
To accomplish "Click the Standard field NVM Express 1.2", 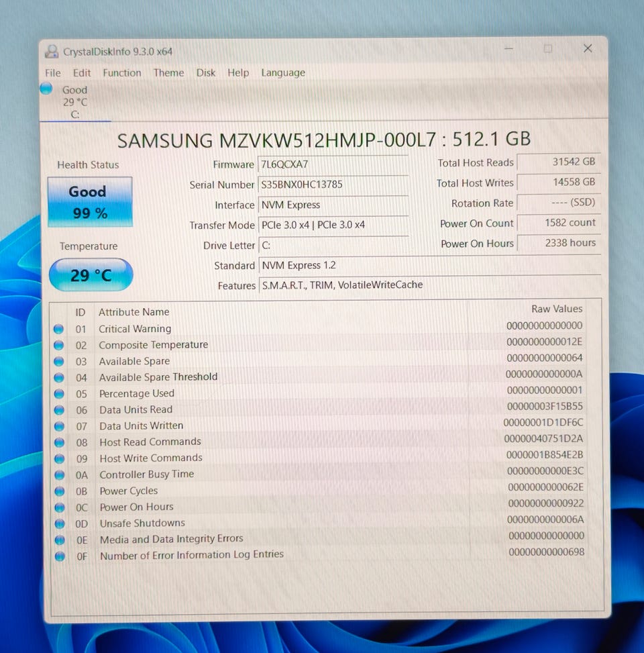I will pos(429,265).
